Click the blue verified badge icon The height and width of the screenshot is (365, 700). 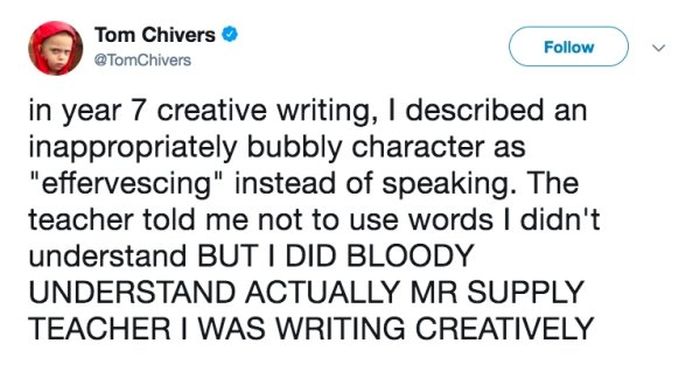pyautogui.click(x=230, y=35)
